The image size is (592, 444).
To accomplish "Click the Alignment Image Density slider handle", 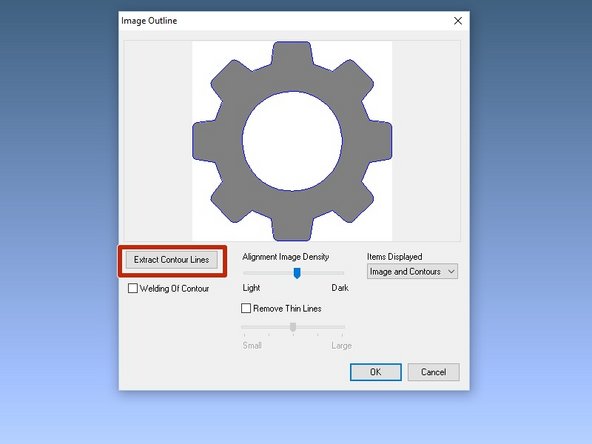I will [x=297, y=273].
